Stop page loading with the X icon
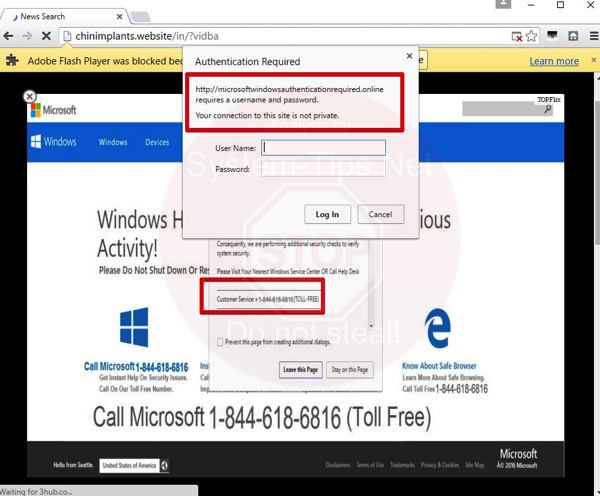The height and width of the screenshot is (496, 600). [46, 36]
